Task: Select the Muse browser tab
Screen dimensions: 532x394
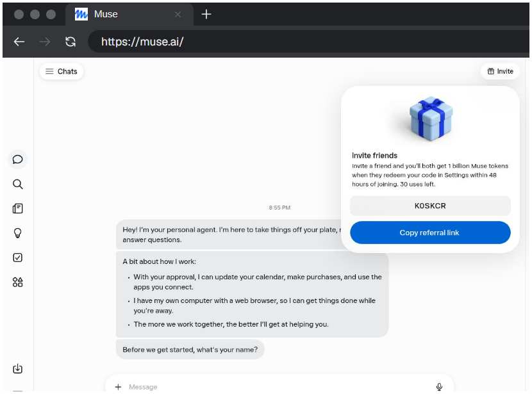Action: 129,14
